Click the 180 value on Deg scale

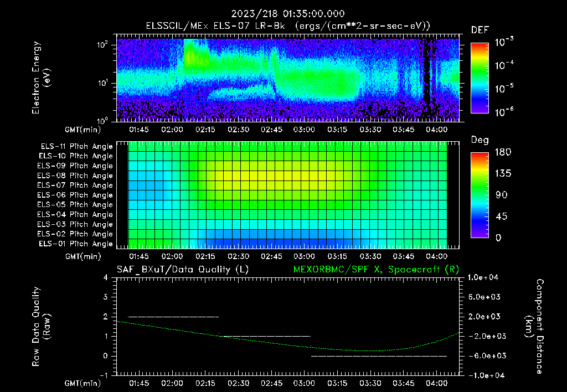pos(503,152)
